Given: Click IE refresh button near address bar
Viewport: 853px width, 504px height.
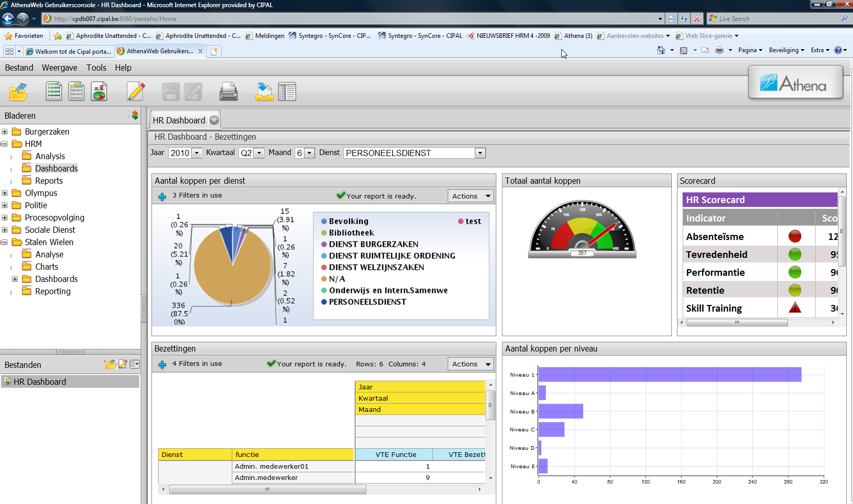Looking at the screenshot, I should [x=684, y=19].
